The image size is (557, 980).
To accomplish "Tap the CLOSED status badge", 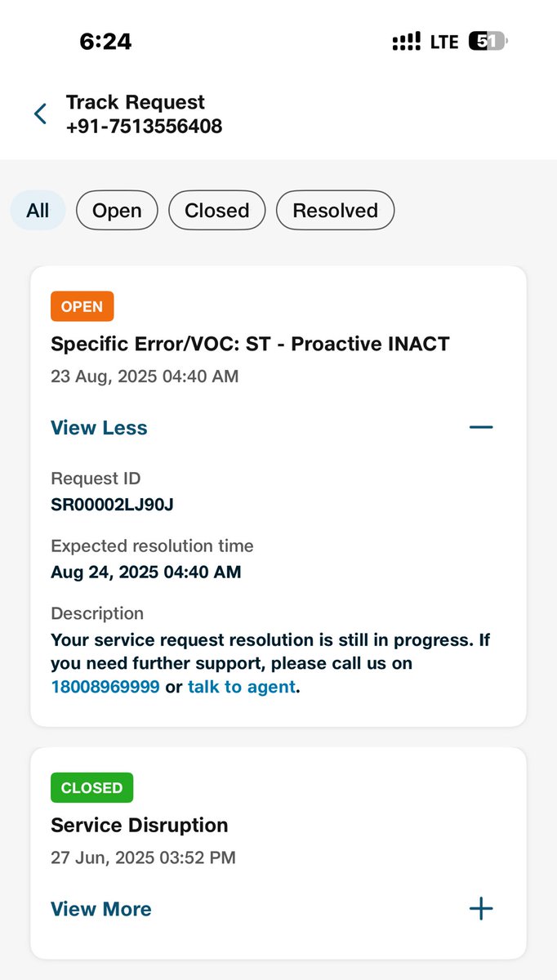I will pos(91,787).
